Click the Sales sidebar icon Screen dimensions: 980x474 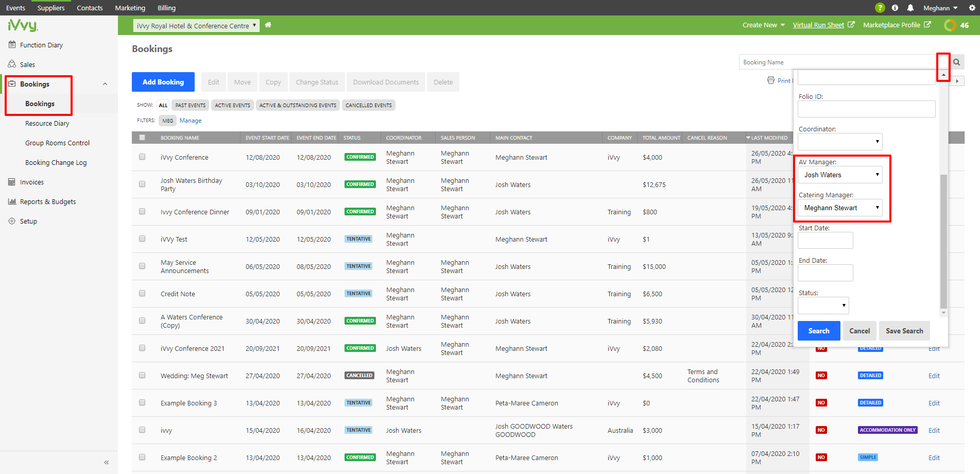(12, 64)
